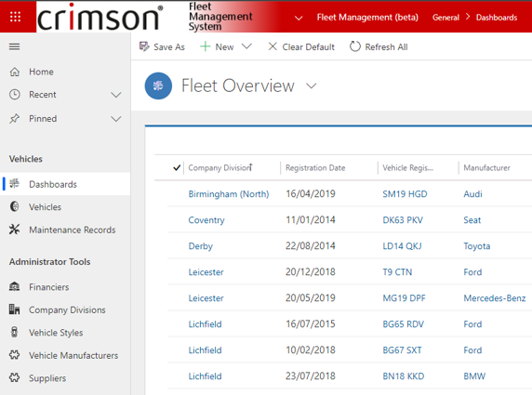Open vehicle registration T9 CTN

point(397,272)
